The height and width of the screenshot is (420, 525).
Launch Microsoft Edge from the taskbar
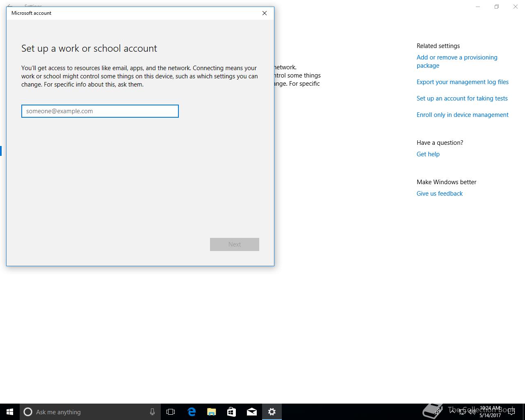pyautogui.click(x=192, y=412)
